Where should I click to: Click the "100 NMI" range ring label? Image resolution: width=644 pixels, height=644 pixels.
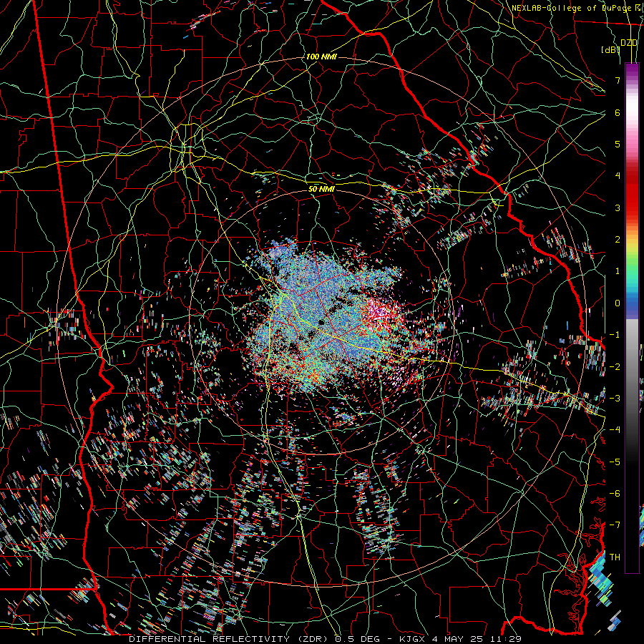point(321,57)
